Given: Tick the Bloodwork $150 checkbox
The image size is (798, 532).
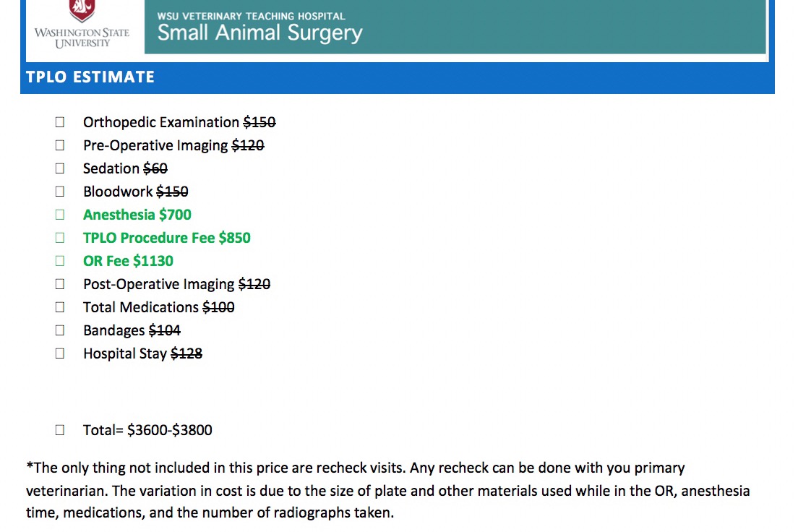Looking at the screenshot, I should tap(59, 192).
